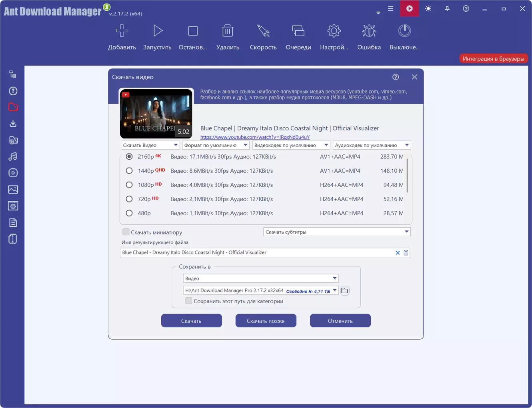Click the Удалить trash bin icon
532x408 pixels.
pyautogui.click(x=228, y=31)
